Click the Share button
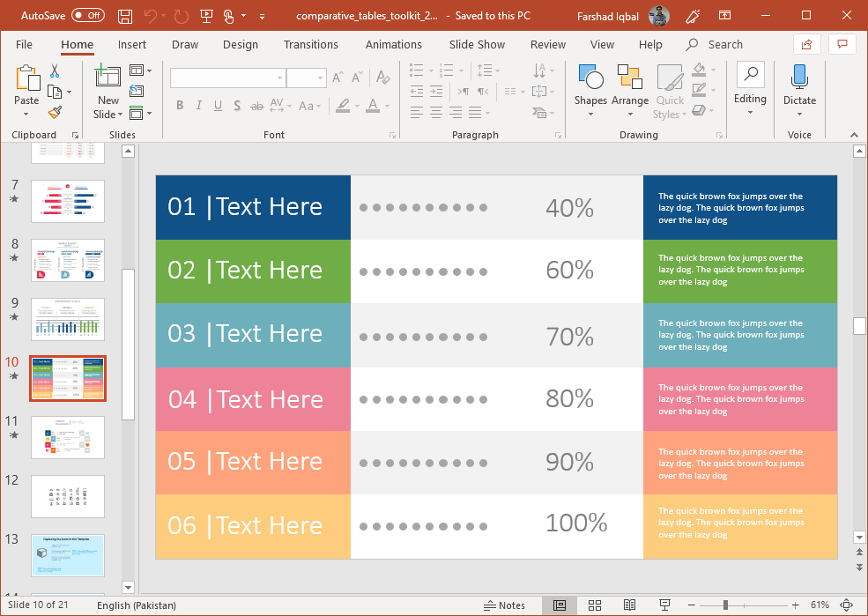This screenshot has height=616, width=868. 805,44
